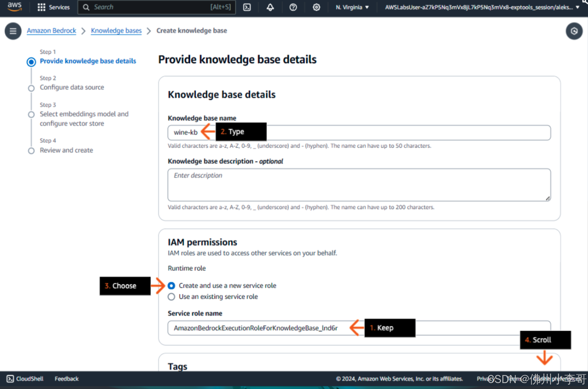588x389 pixels.
Task: Click the Services label in the top bar
Action: pyautogui.click(x=59, y=7)
